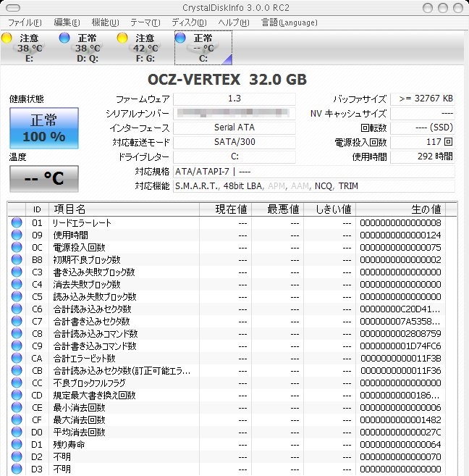Click the standard field ATA/ATAPI-7
The width and height of the screenshot is (469, 476).
click(x=314, y=172)
